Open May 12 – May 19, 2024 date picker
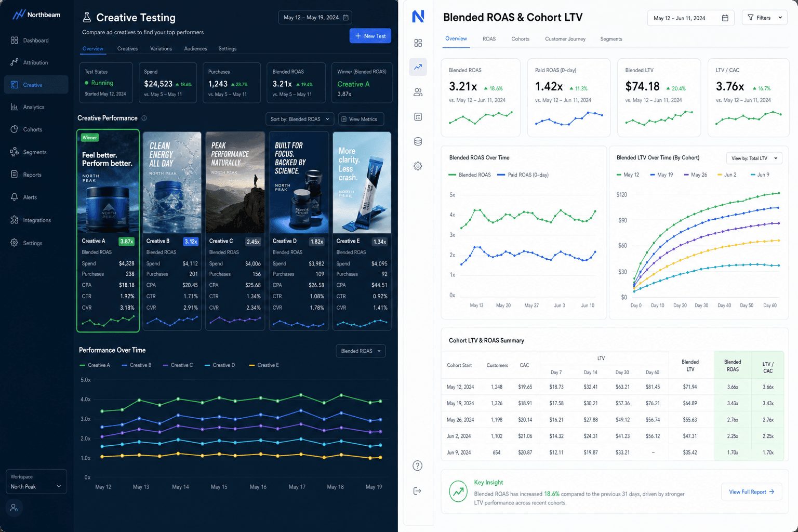Screen dimensions: 798x532 coord(315,18)
